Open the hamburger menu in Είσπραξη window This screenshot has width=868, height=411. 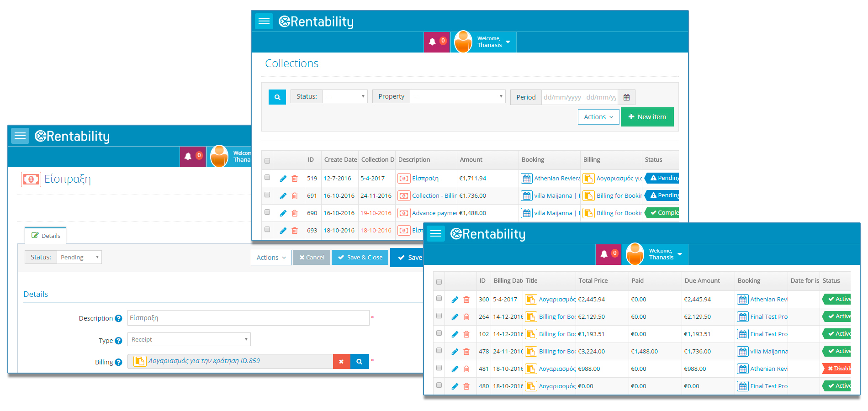click(20, 136)
